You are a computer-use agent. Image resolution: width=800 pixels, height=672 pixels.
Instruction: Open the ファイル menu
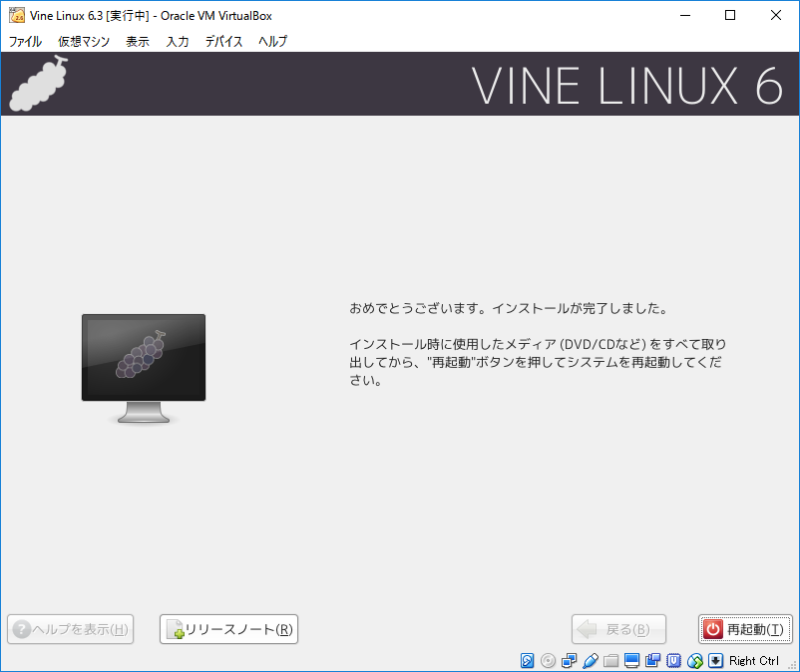(x=26, y=42)
